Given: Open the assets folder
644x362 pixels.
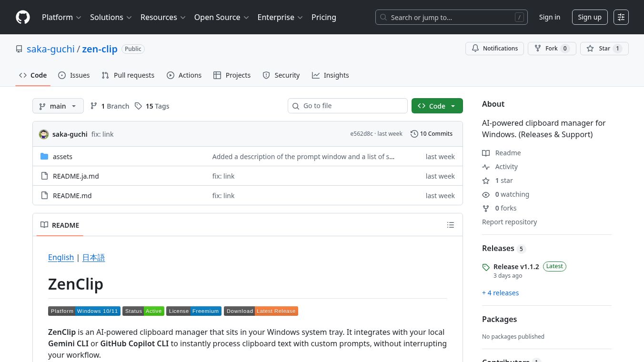Looking at the screenshot, I should (62, 157).
